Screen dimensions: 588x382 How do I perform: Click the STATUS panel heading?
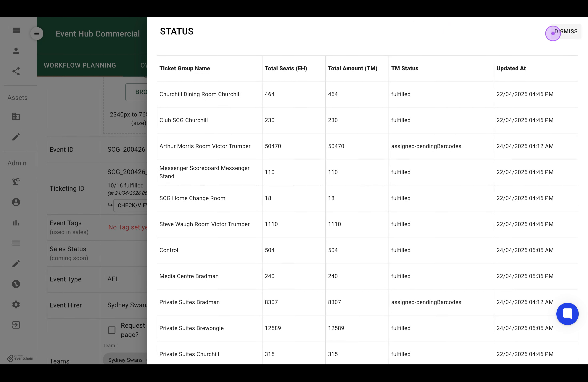(177, 31)
